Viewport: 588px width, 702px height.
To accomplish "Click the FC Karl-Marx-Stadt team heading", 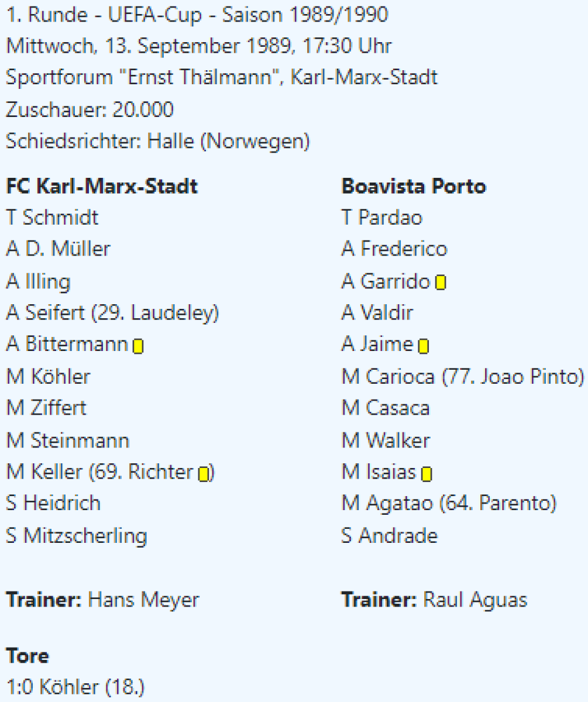I will [x=102, y=187].
